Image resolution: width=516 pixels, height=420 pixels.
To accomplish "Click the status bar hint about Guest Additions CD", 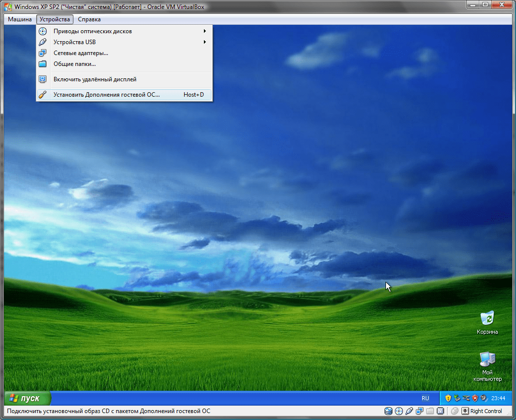I will tap(109, 411).
